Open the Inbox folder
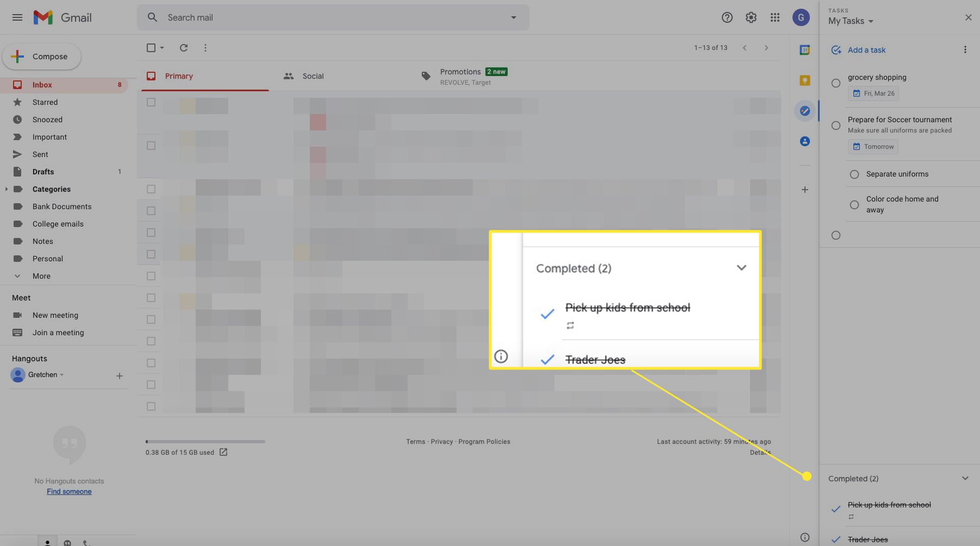 coord(64,85)
